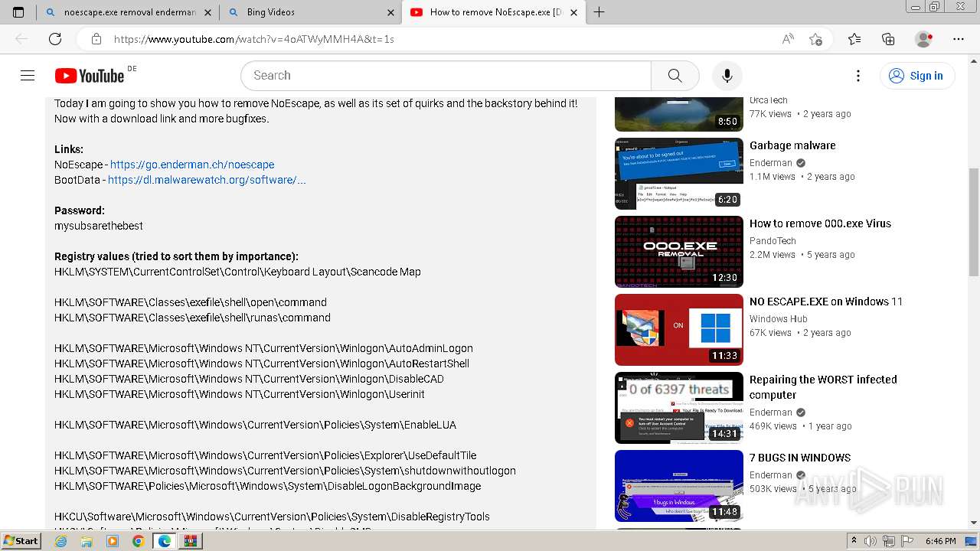Image resolution: width=980 pixels, height=551 pixels.
Task: Click NO ESCAPE.EXE on Windows 11 title
Action: coord(826,302)
